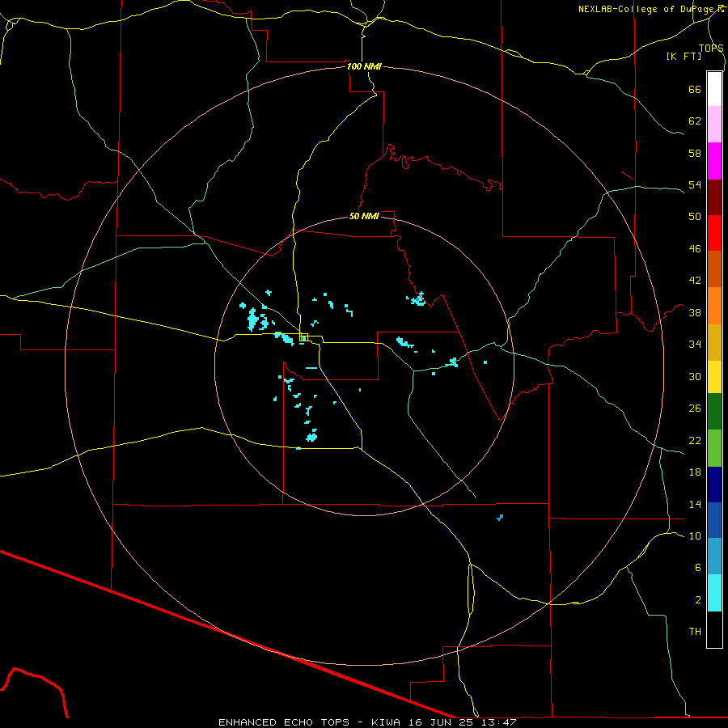Screen dimensions: 728x728
Task: Select the 50 value on the color scale
Action: pos(695,217)
